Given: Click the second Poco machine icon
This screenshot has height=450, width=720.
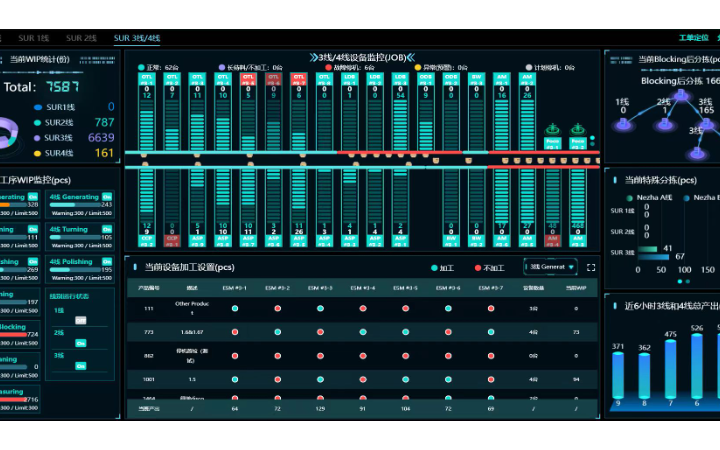Looking at the screenshot, I should (x=578, y=136).
